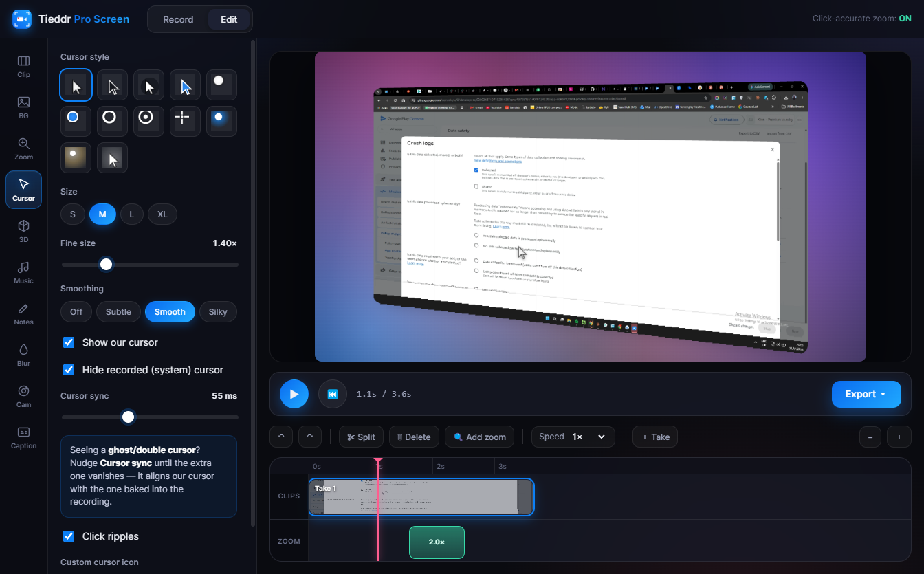The height and width of the screenshot is (574, 924).
Task: Click the Split button
Action: click(361, 437)
